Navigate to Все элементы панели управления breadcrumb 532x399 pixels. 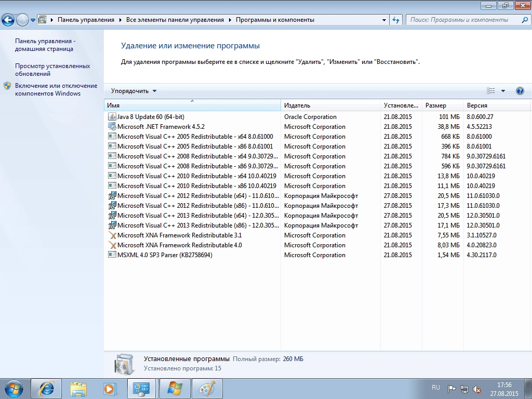[175, 20]
